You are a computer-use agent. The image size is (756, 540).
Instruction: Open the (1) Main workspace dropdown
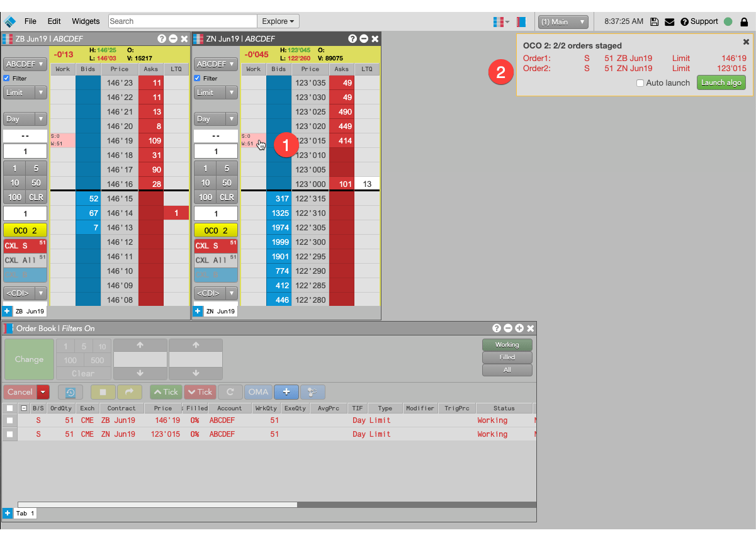(563, 22)
